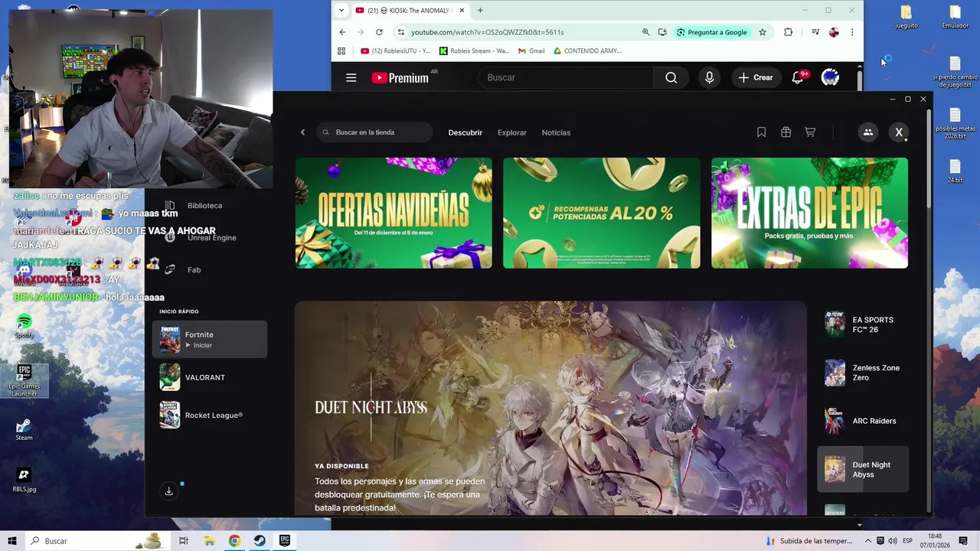The width and height of the screenshot is (980, 551).
Task: Open File Explorer from taskbar
Action: [x=209, y=541]
